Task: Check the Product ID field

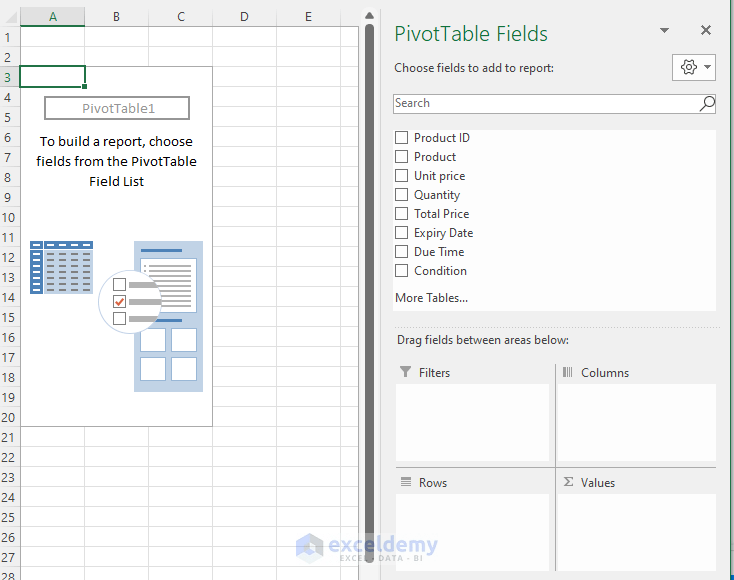Action: 401,138
